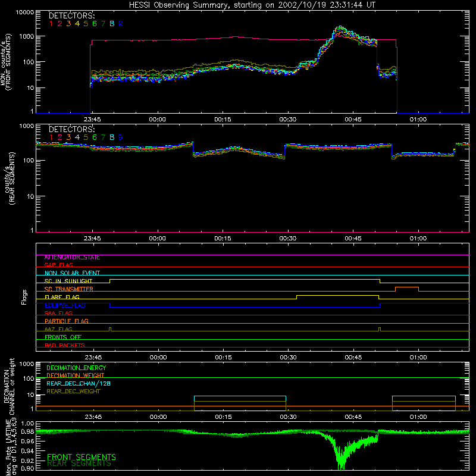Click REAR SEGMENTS label in livetime panel
Screen dimensions: 476x476
[79, 464]
